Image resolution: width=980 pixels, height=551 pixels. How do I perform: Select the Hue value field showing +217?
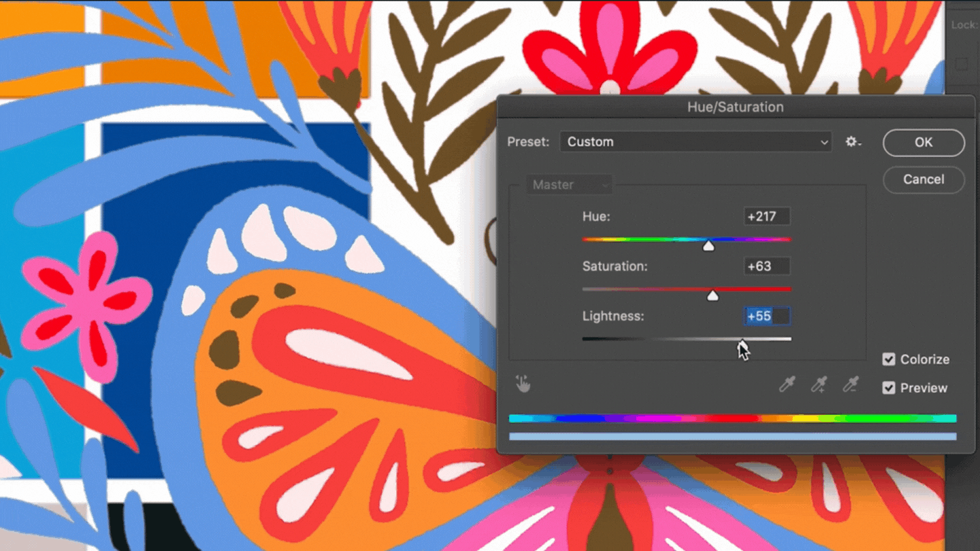tap(766, 216)
